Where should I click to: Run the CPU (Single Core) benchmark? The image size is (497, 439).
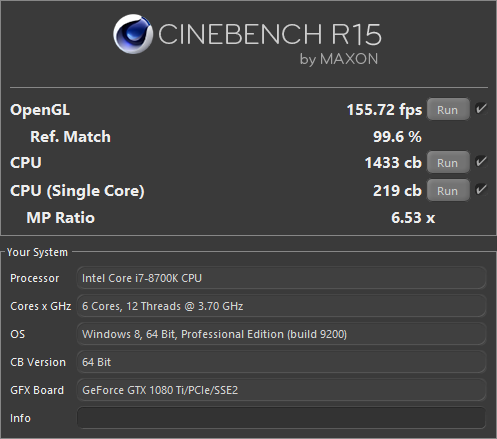coord(448,190)
